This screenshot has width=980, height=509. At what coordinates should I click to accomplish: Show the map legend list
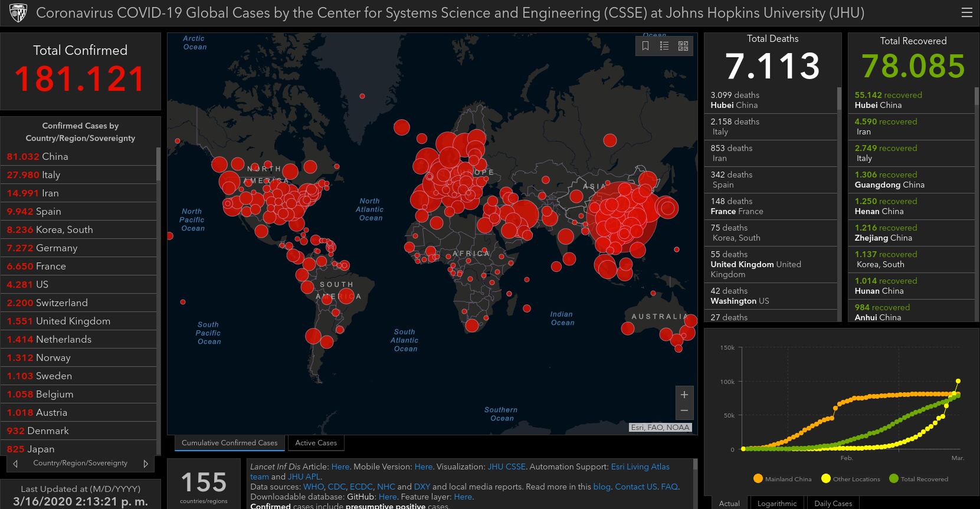click(664, 46)
